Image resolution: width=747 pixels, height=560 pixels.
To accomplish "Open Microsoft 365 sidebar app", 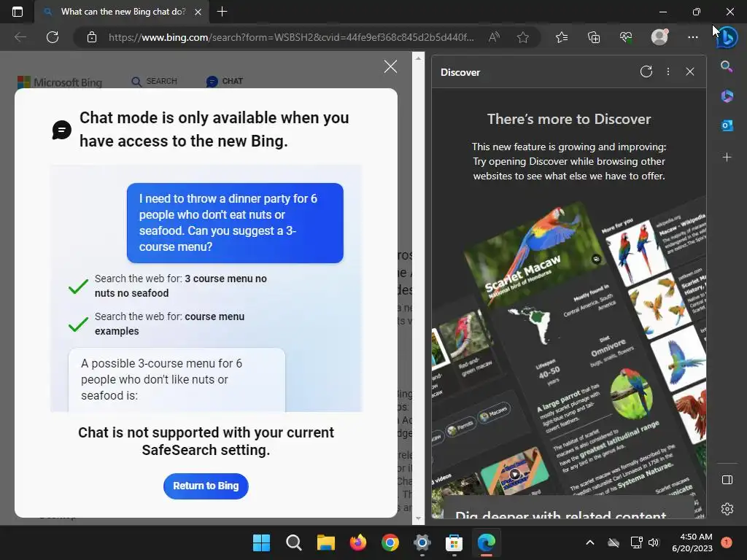I will pos(727,96).
